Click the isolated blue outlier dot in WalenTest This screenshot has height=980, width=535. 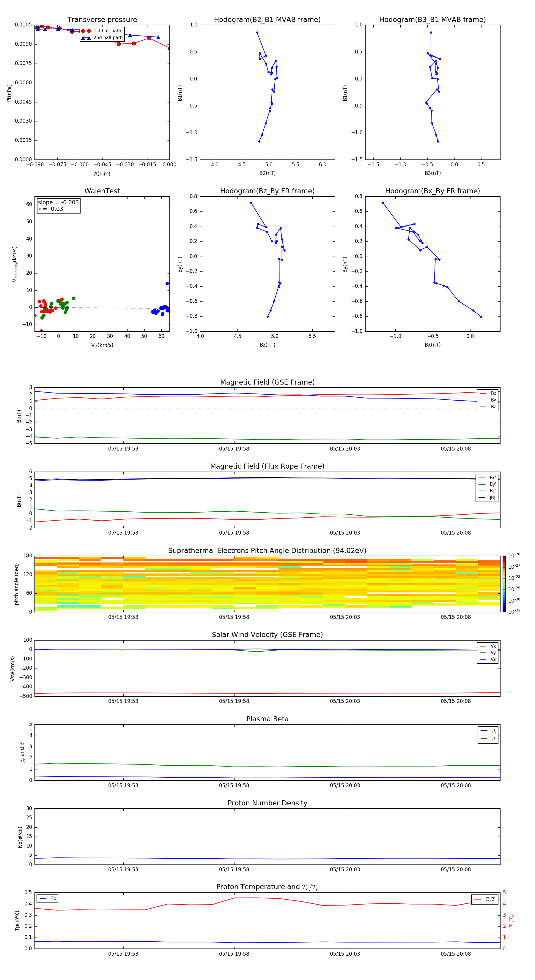pos(167,283)
